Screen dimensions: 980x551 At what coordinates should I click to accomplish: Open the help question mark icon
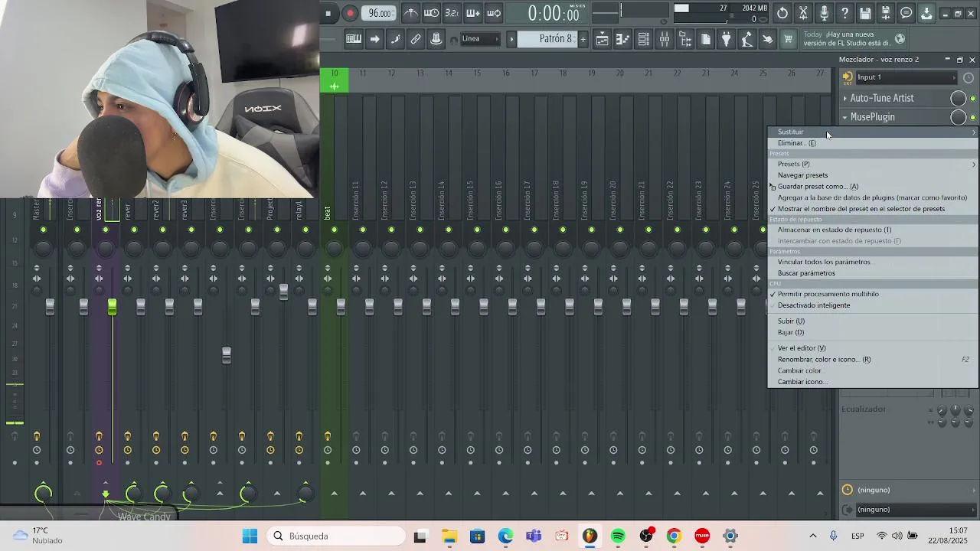coord(844,13)
